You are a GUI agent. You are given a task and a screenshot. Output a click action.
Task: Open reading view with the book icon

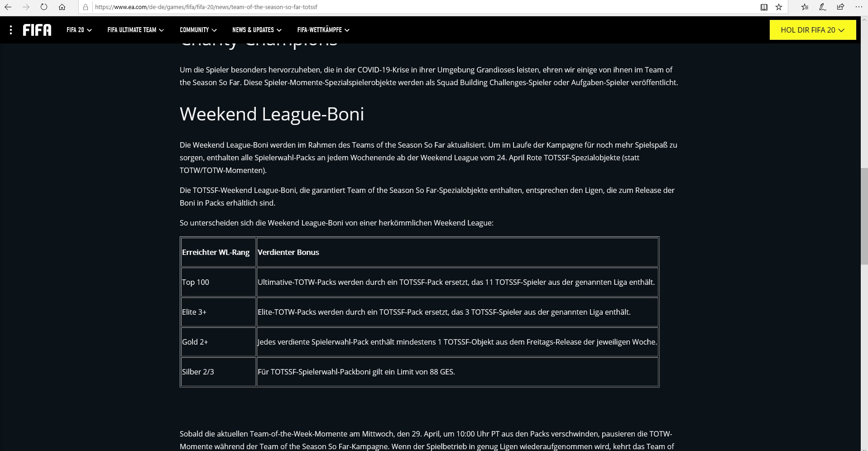click(x=764, y=7)
